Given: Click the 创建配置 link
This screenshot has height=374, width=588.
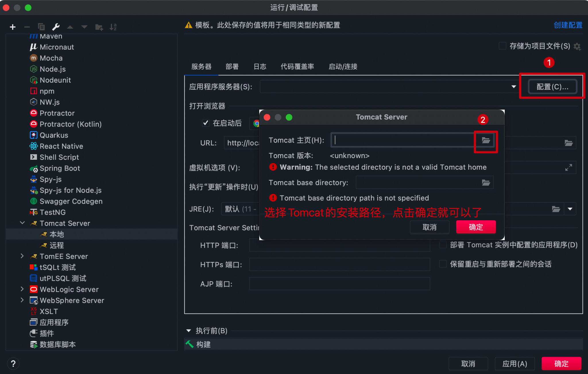Looking at the screenshot, I should point(568,25).
